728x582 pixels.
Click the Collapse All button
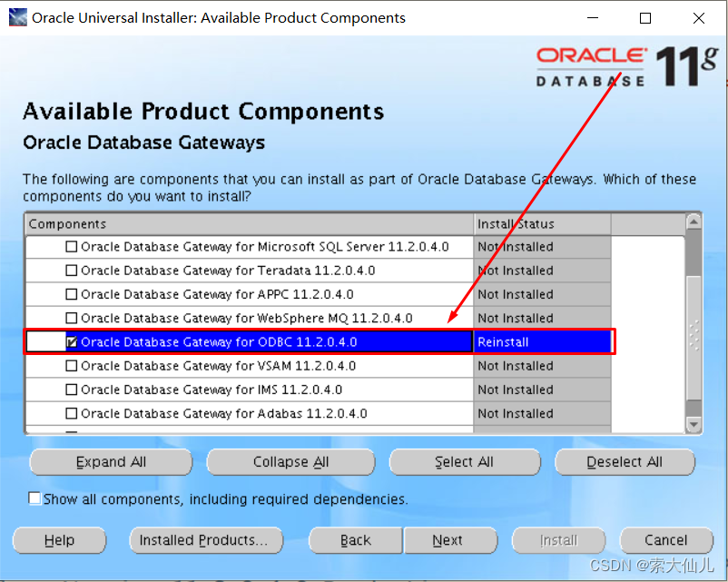click(x=290, y=462)
